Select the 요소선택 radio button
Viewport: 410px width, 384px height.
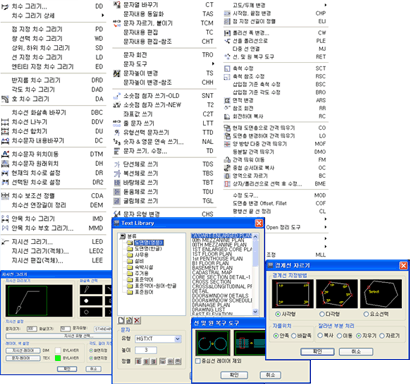click(x=366, y=314)
